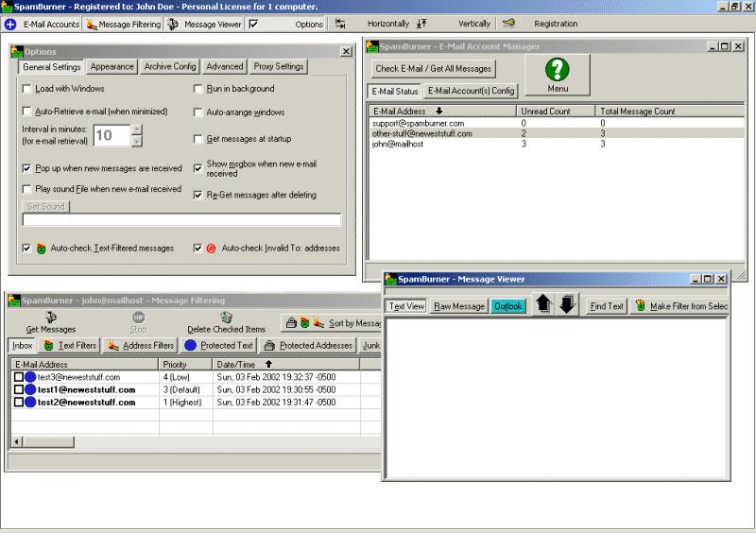
Task: Click message list horizontal scrollbar left arrow
Action: coord(17,442)
